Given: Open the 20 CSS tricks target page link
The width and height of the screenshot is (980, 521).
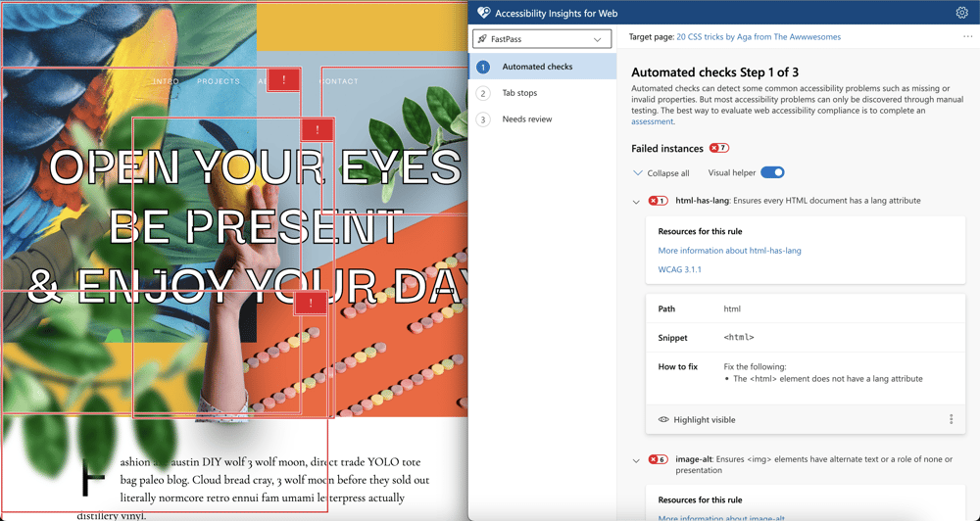Looking at the screenshot, I should (759, 37).
